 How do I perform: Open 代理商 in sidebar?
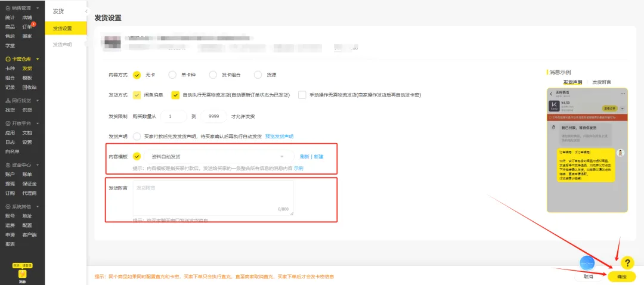pos(30,193)
